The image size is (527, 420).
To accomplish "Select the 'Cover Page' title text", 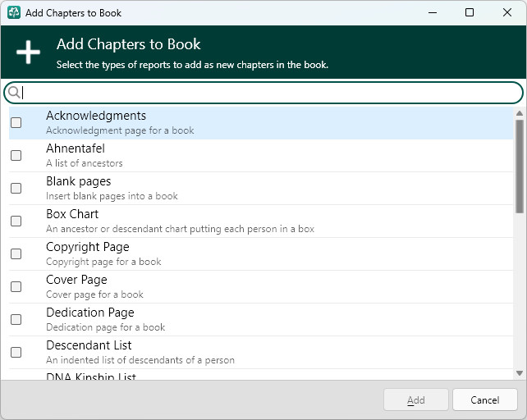I will [76, 280].
